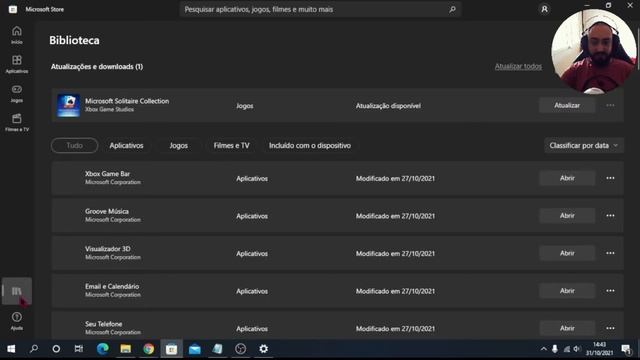Click the Atualizar todos link
Viewport: 640px width, 360px height.
point(518,66)
